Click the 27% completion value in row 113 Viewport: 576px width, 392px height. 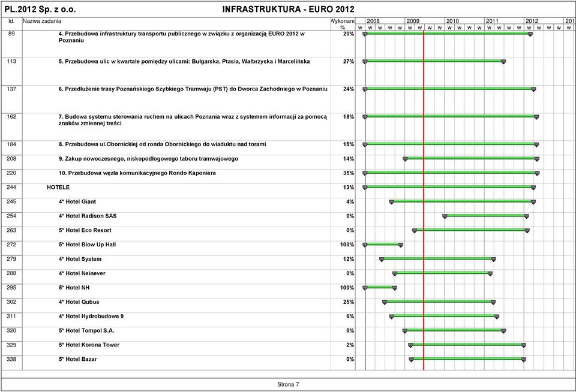pos(349,61)
